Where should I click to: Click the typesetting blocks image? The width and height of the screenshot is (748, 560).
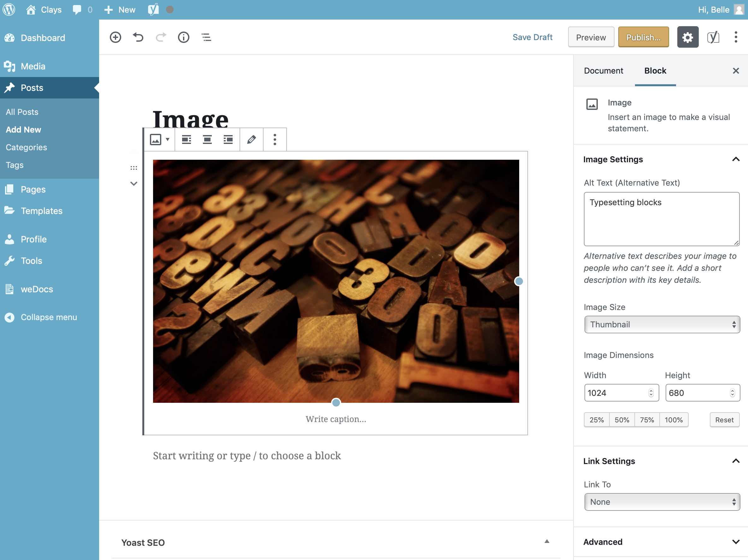click(336, 281)
